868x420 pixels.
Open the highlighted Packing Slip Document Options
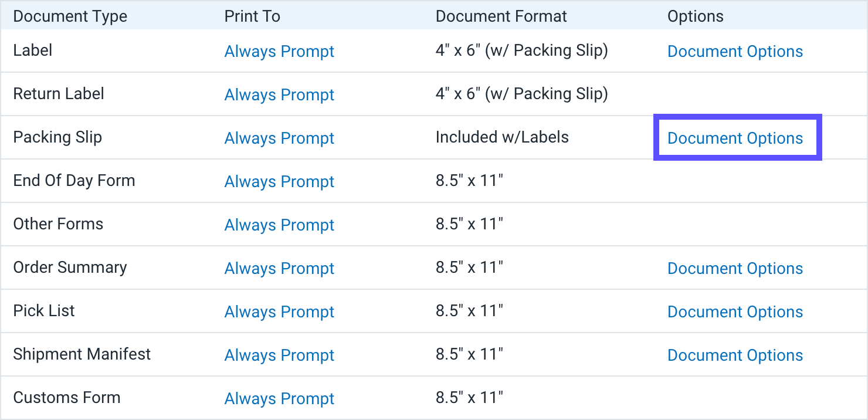tap(735, 138)
